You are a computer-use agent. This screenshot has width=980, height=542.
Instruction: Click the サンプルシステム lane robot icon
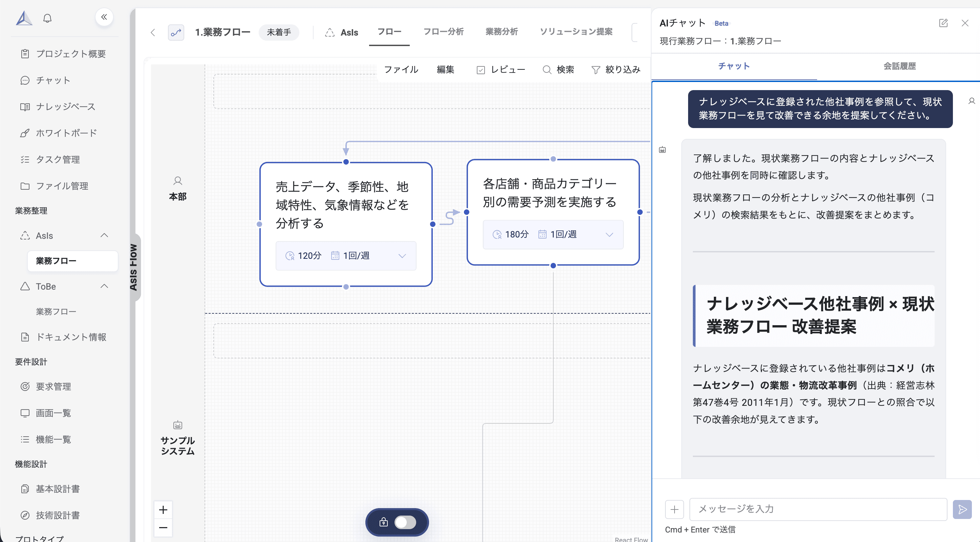(178, 425)
